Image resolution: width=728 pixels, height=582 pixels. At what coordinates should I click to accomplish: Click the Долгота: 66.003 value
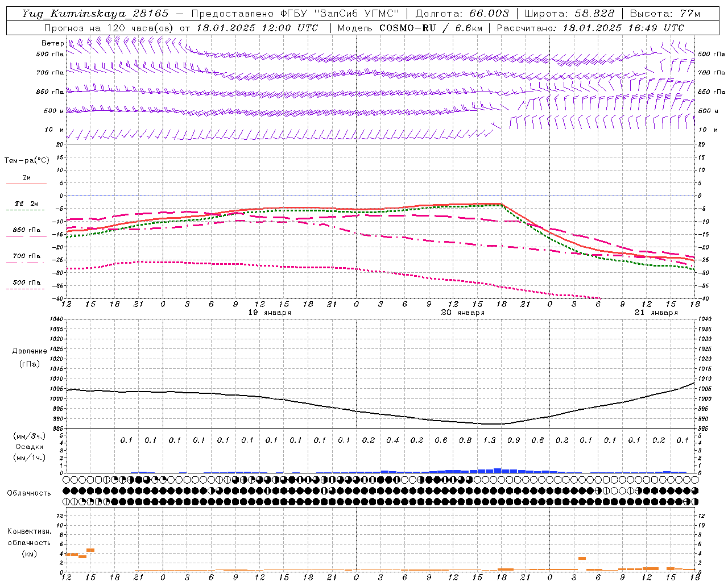(462, 14)
